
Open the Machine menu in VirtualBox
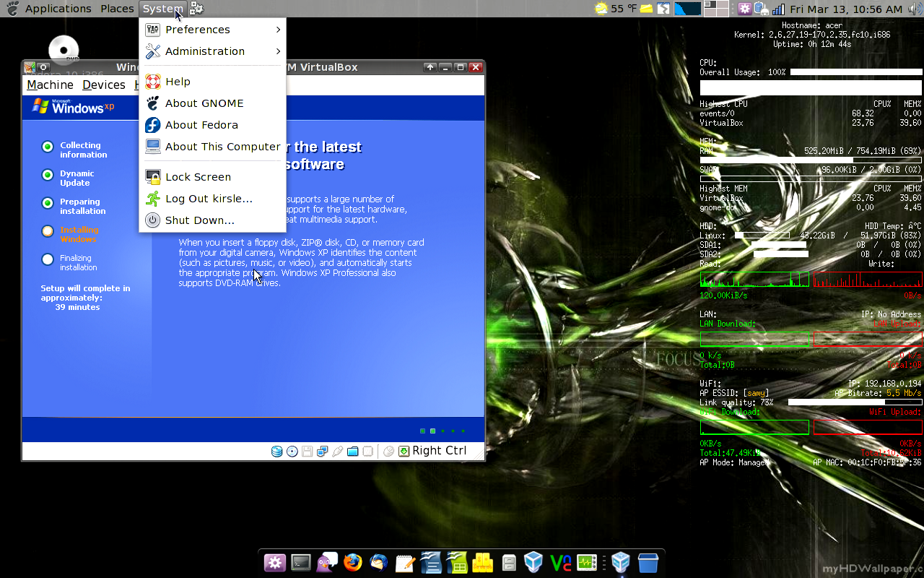pos(50,85)
